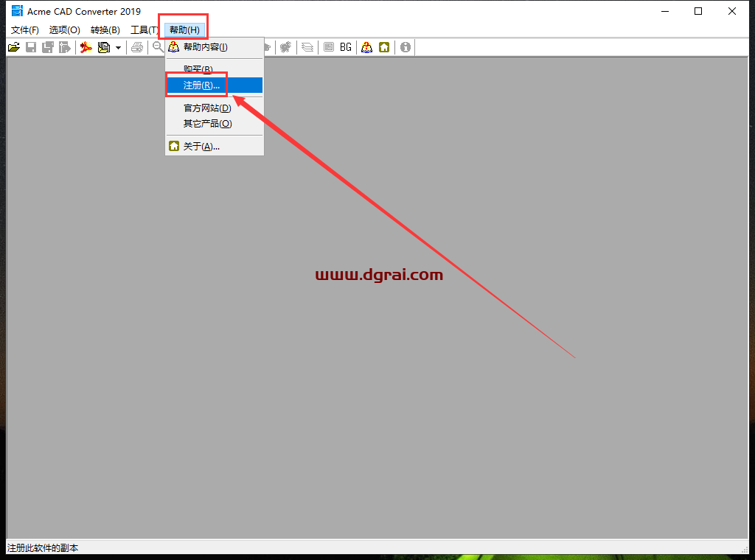This screenshot has height=560, width=755.
Task: Select 注册(R)... menu entry
Action: coord(215,85)
